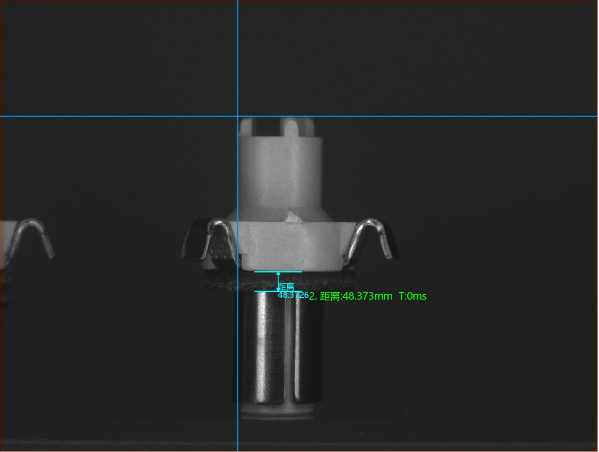Click the white base beneath the metal cylinder
Screen dimensions: 599x452
(x=278, y=411)
